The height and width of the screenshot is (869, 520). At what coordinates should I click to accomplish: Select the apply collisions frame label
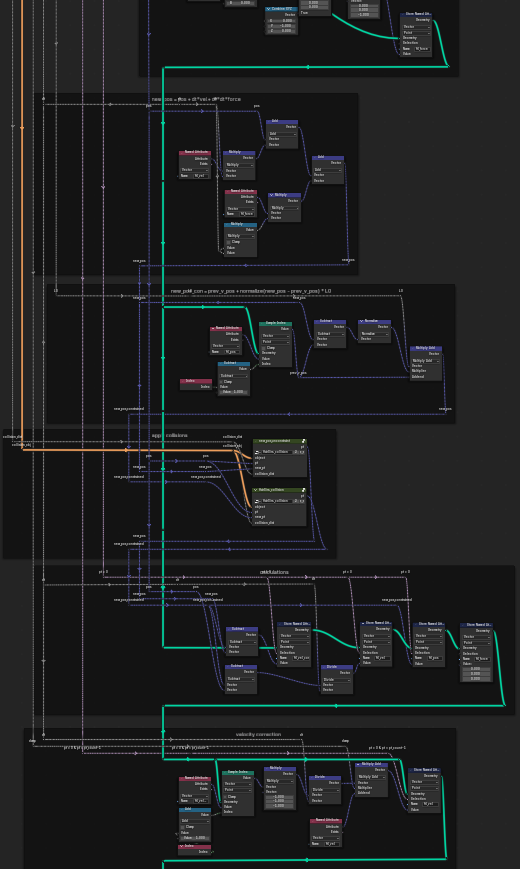click(170, 436)
